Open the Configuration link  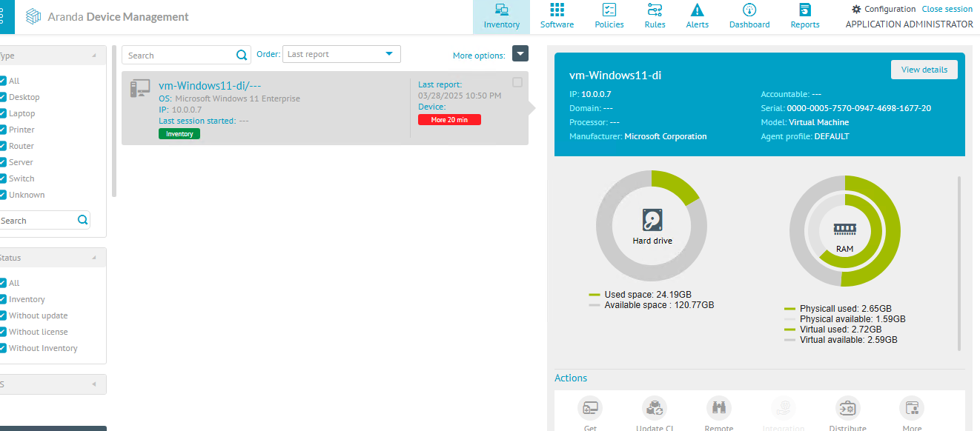tap(890, 9)
